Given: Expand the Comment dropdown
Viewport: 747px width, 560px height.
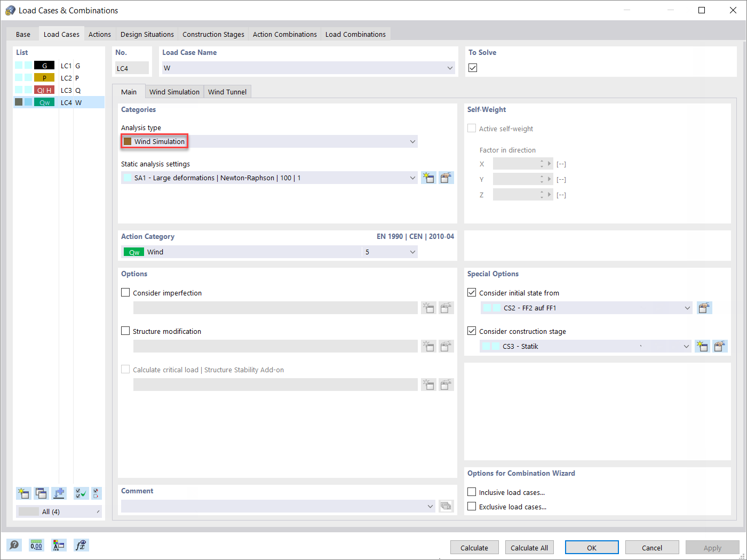Looking at the screenshot, I should 431,506.
